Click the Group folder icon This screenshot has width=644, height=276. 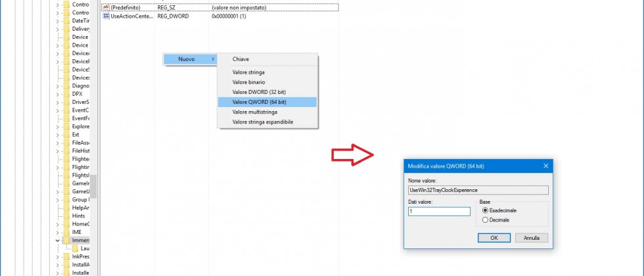[66, 200]
